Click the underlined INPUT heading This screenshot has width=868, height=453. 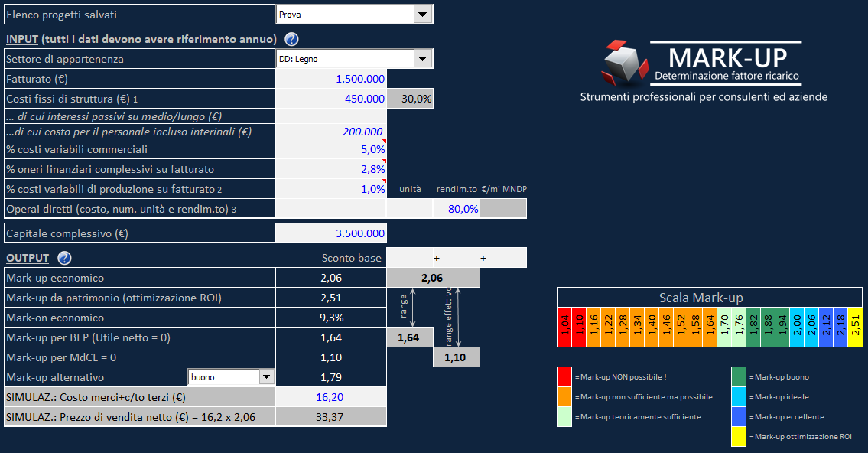point(22,39)
